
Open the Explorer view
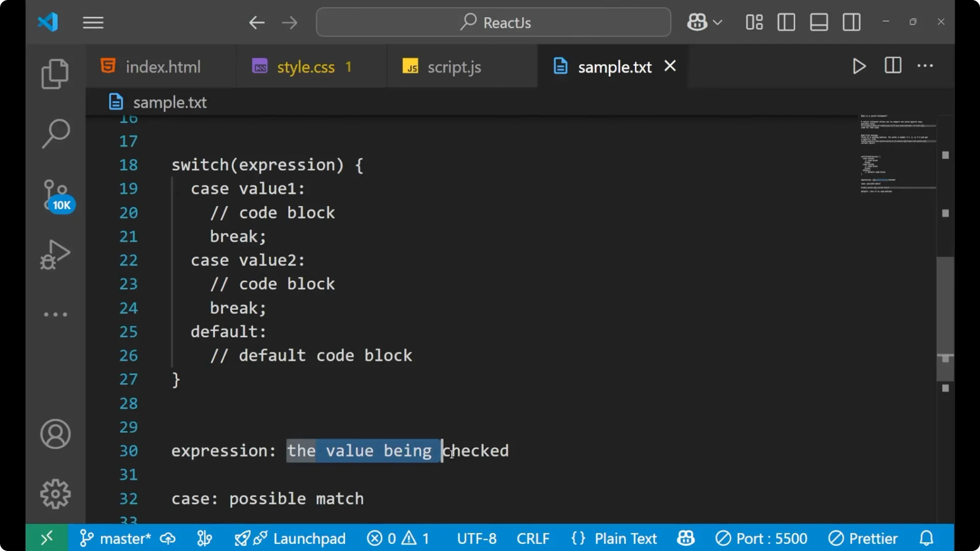tap(55, 74)
